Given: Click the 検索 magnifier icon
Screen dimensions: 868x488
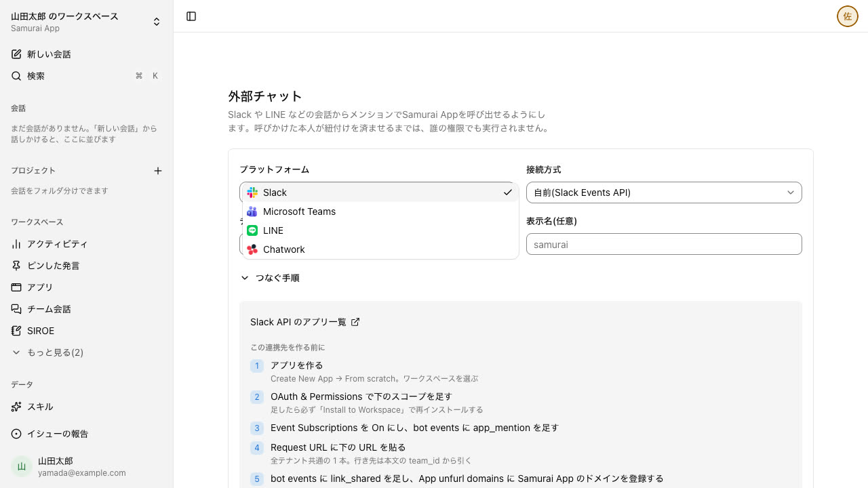Looking at the screenshot, I should tap(16, 76).
